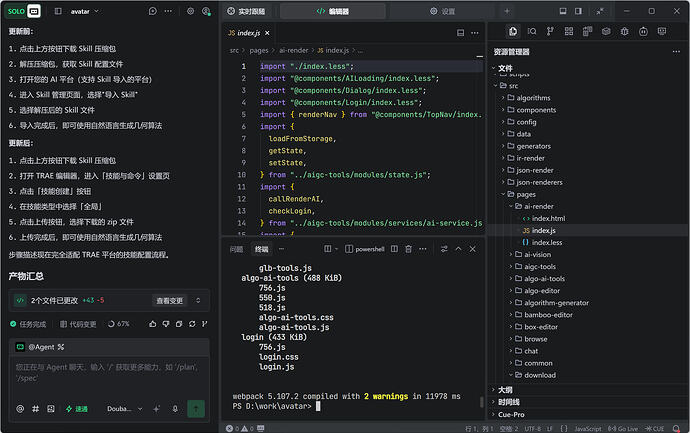The width and height of the screenshot is (690, 433).
Task: Switch to the 实时跟随 tab
Action: 246,11
